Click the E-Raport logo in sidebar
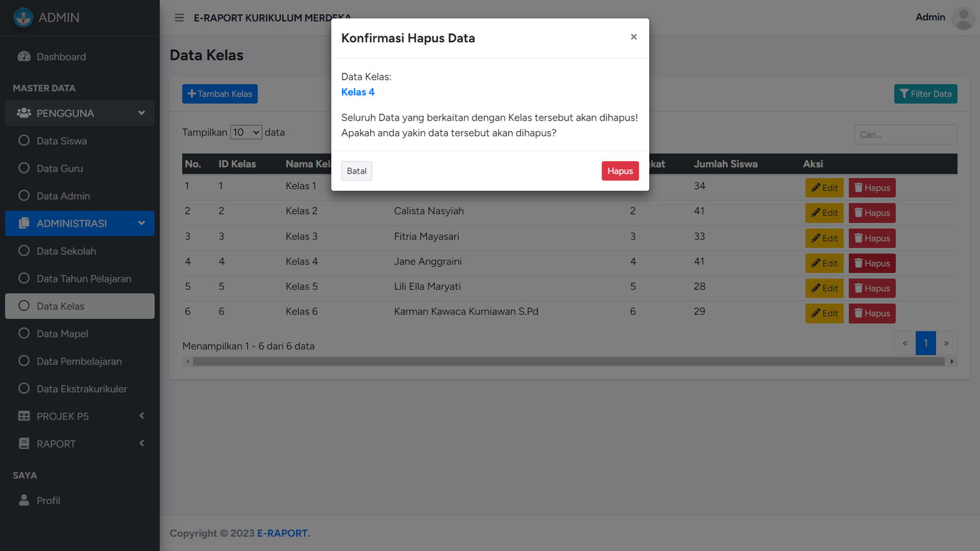 23,18
